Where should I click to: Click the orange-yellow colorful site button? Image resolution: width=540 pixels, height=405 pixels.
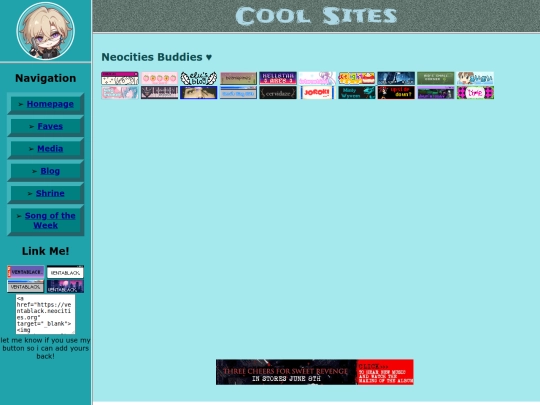coord(357,78)
